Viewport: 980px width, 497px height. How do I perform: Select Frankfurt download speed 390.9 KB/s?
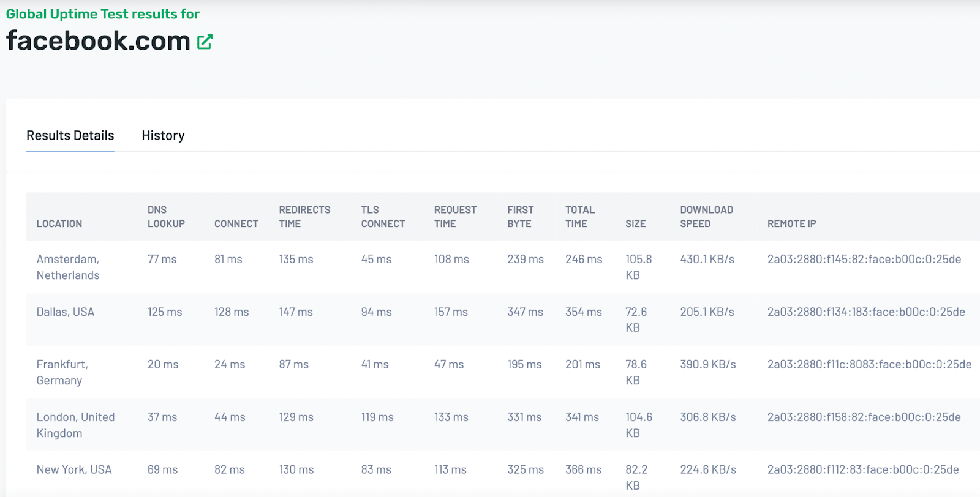708,365
